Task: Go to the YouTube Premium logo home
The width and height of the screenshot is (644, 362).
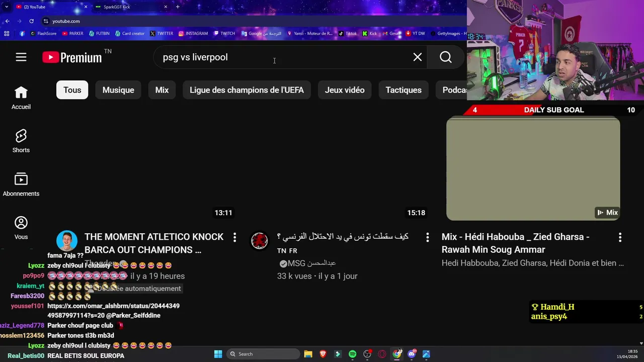Action: coord(72,57)
